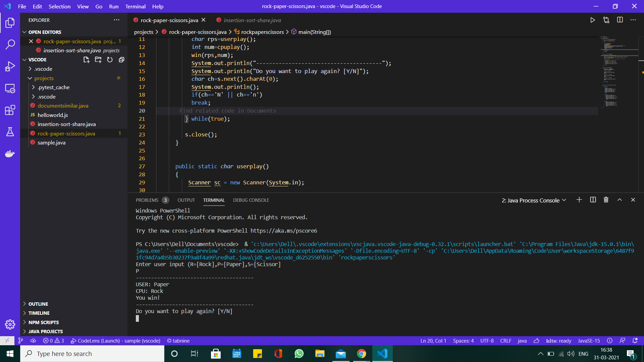644x362 pixels.
Task: Run the Java file with play button
Action: [x=593, y=20]
